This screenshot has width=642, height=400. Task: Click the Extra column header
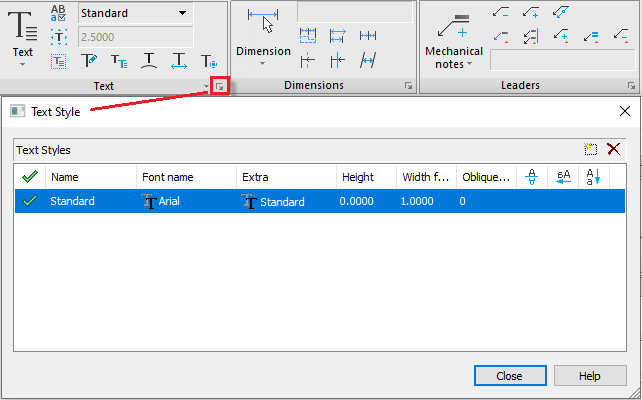(286, 177)
